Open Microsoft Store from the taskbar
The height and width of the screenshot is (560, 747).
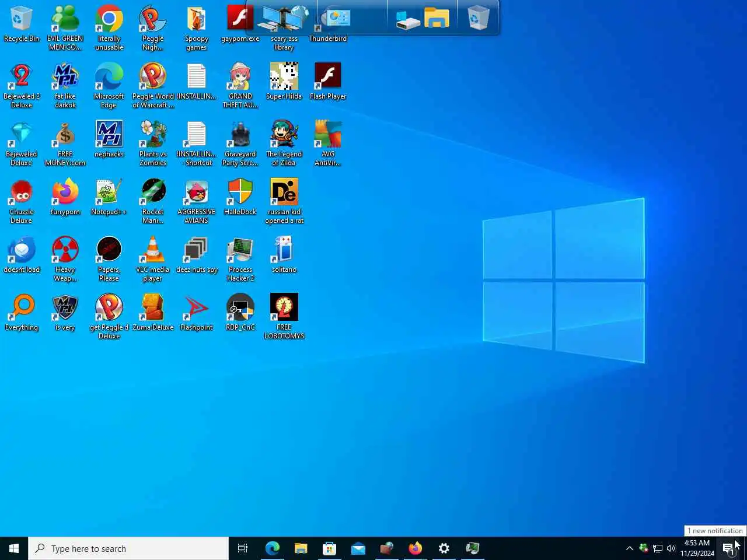pyautogui.click(x=329, y=548)
